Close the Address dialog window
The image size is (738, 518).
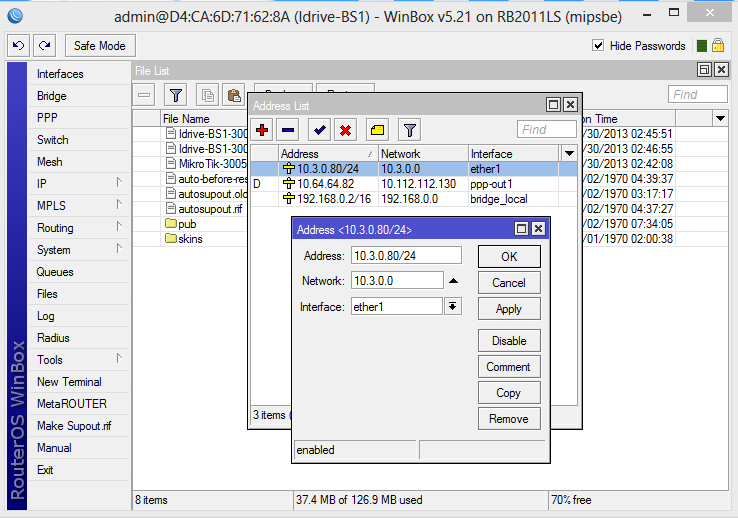click(538, 229)
